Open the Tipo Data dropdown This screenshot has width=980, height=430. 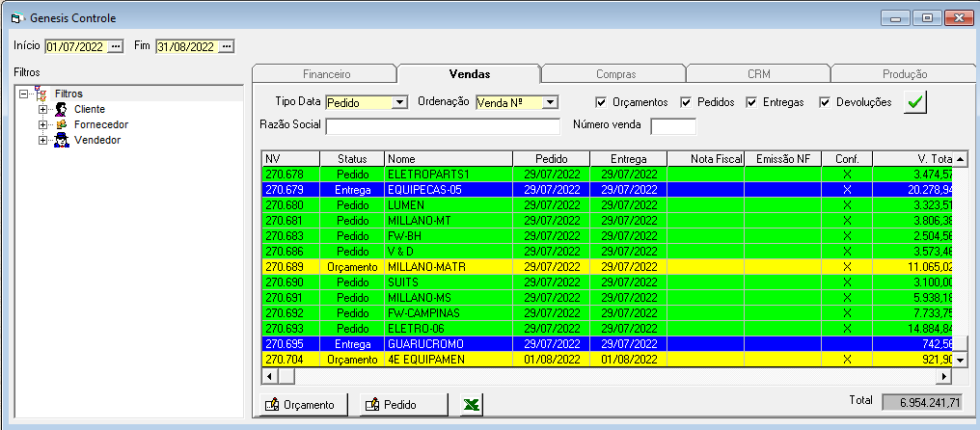(400, 102)
